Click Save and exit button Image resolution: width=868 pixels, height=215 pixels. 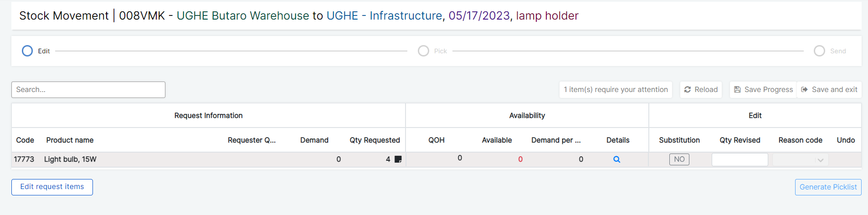coord(829,90)
